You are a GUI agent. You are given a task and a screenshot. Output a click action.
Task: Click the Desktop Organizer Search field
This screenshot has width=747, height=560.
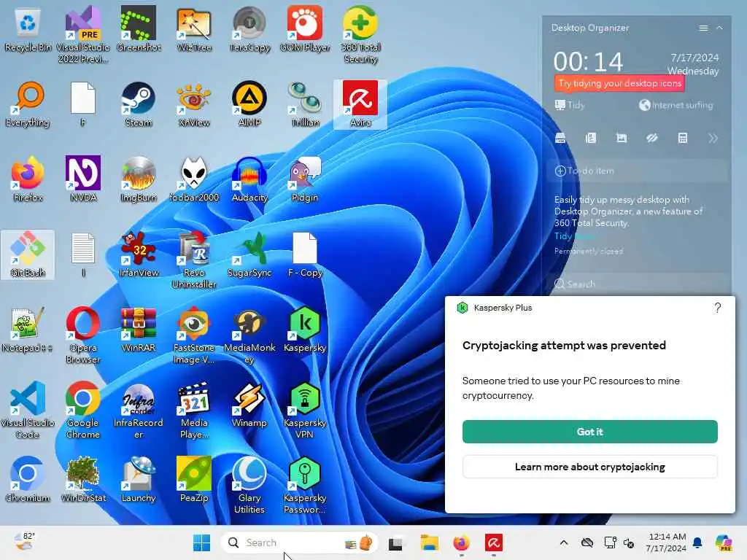[638, 284]
